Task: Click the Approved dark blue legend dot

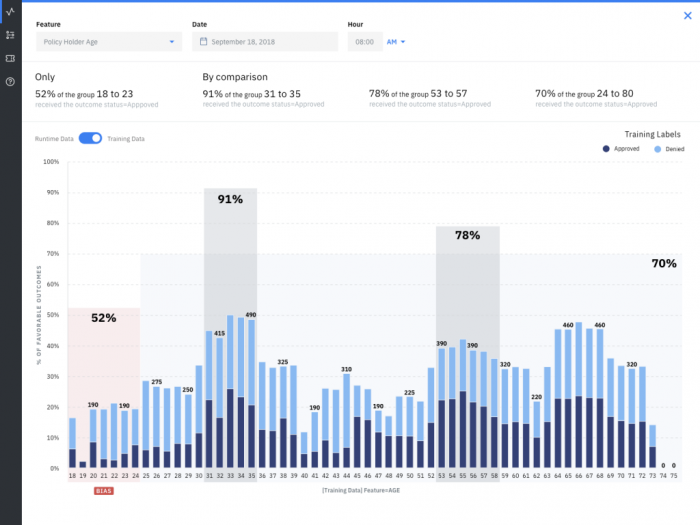Action: tap(606, 148)
